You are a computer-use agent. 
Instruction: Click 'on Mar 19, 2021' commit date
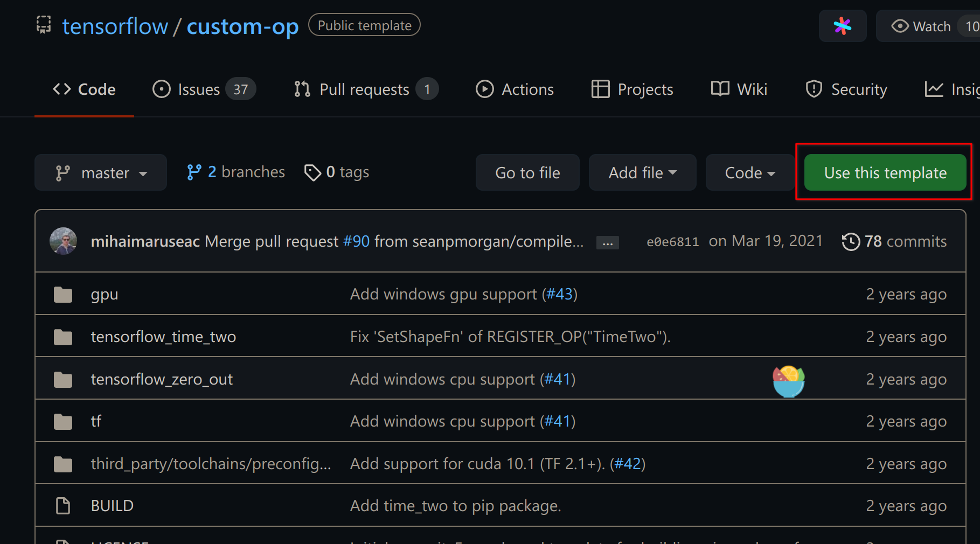(x=766, y=241)
